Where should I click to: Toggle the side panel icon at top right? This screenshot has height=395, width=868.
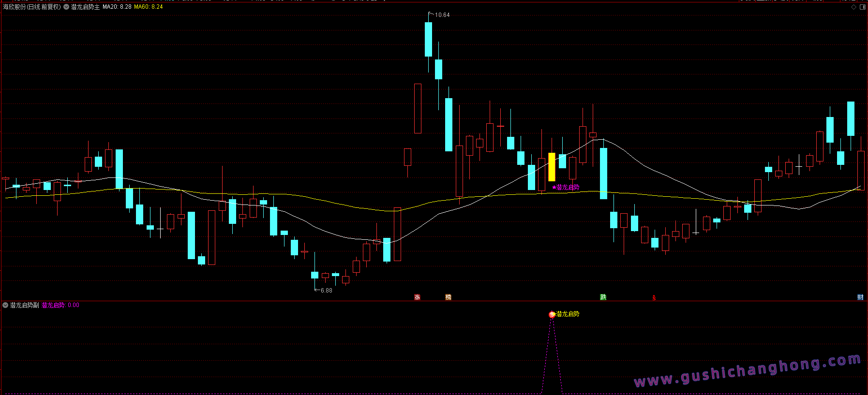[863, 7]
